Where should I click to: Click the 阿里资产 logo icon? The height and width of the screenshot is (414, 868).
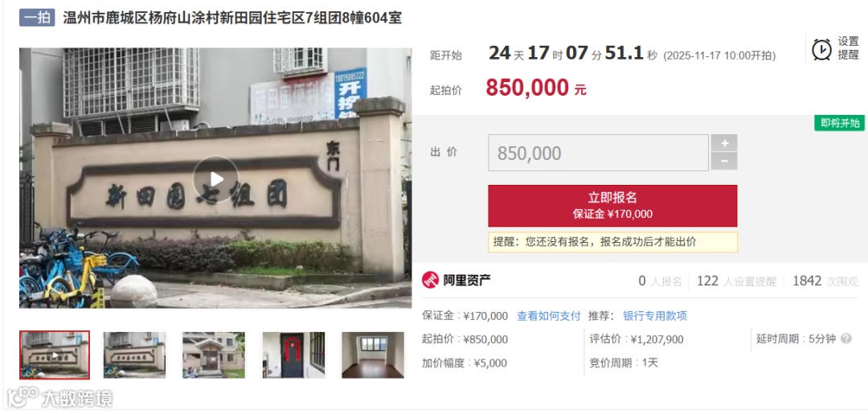pyautogui.click(x=430, y=281)
